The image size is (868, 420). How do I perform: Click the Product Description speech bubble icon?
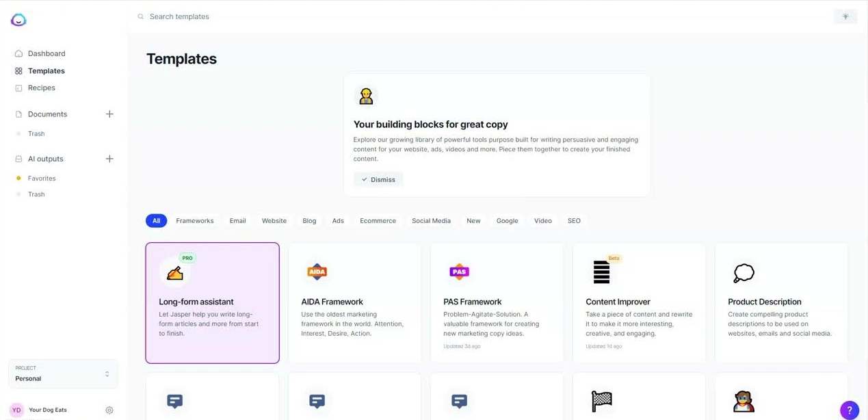(744, 273)
